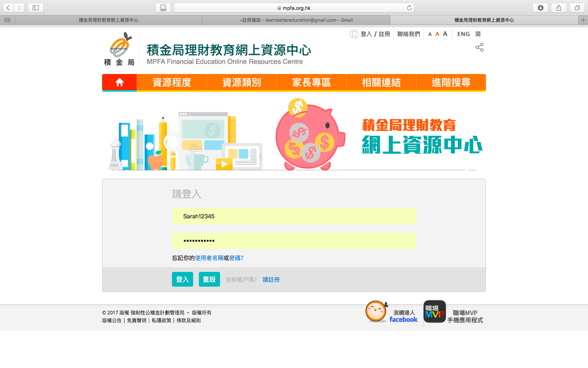
Task: Select the largest font size A
Action: tap(445, 34)
